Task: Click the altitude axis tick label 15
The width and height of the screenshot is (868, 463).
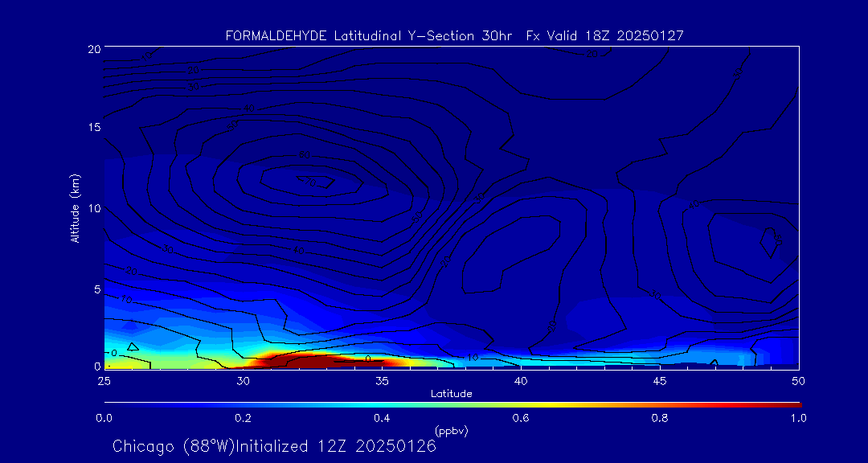Action: click(93, 127)
